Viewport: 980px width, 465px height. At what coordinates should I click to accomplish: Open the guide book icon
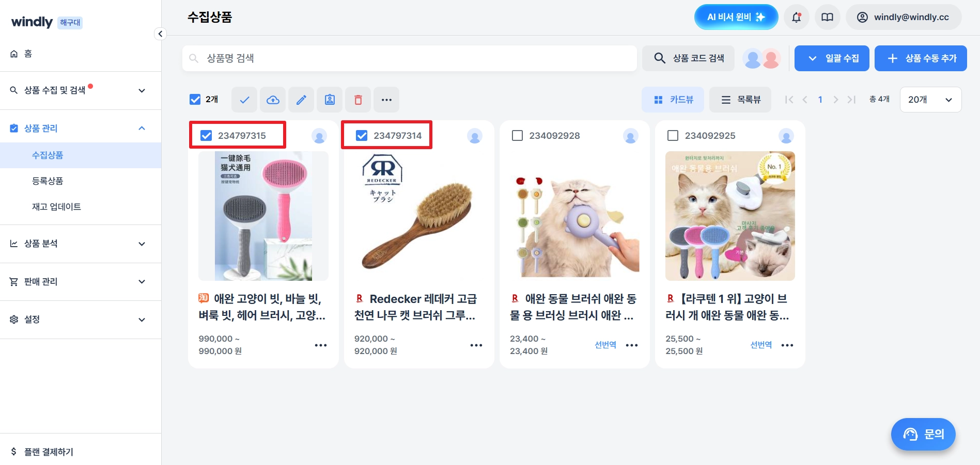tap(828, 17)
